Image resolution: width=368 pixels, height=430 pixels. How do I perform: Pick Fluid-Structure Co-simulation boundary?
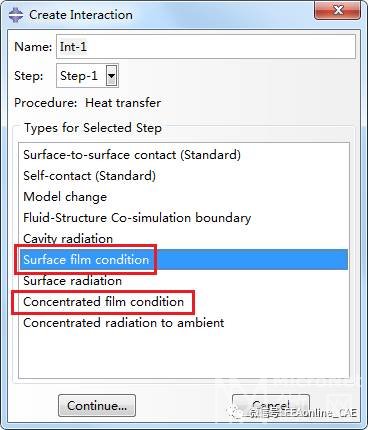[137, 218]
